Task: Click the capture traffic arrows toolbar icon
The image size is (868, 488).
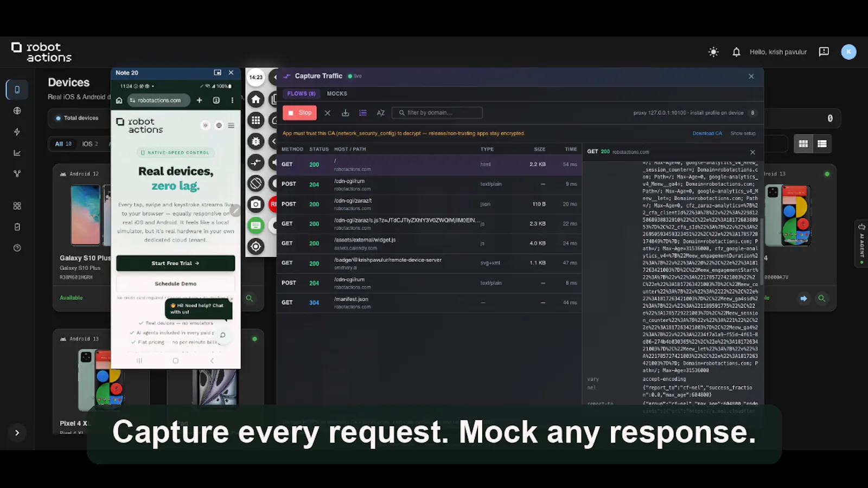Action: tap(256, 162)
